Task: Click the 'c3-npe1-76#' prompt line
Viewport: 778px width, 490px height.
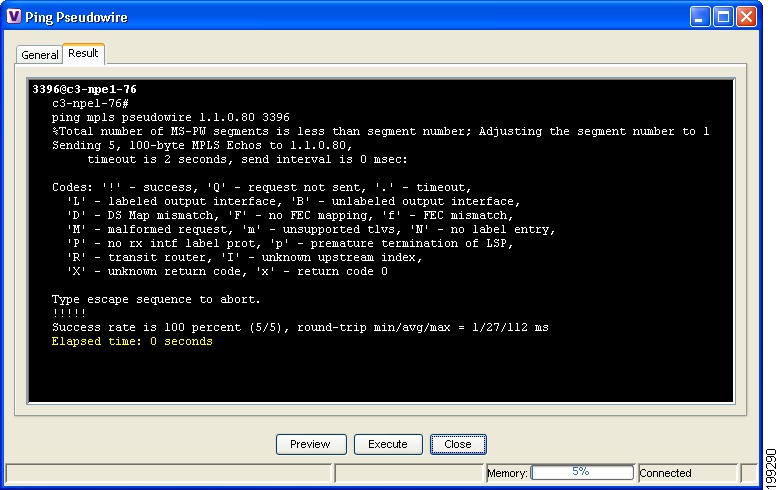Action: pos(90,103)
